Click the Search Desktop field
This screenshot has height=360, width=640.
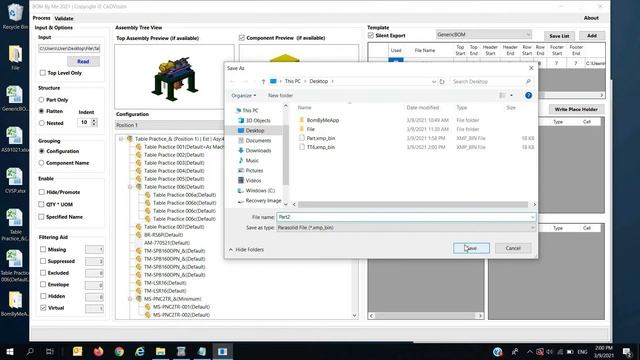[491, 82]
